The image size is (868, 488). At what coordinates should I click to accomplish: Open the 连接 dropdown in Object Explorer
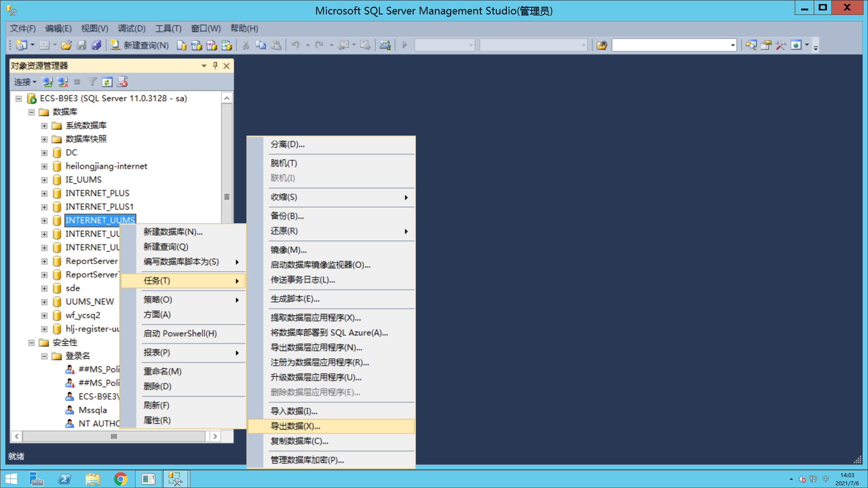(25, 82)
